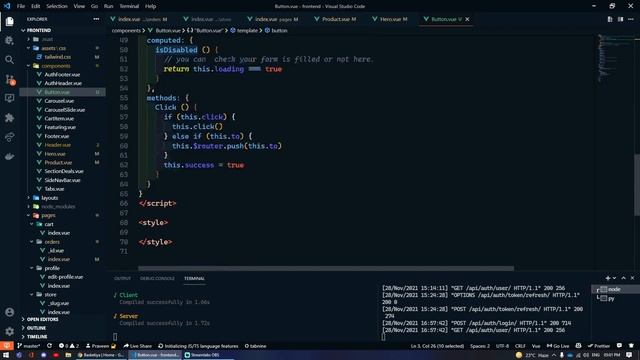Screen dimensions: 640x360
Task: Click Go Live in the status bar
Action: (x=558, y=346)
